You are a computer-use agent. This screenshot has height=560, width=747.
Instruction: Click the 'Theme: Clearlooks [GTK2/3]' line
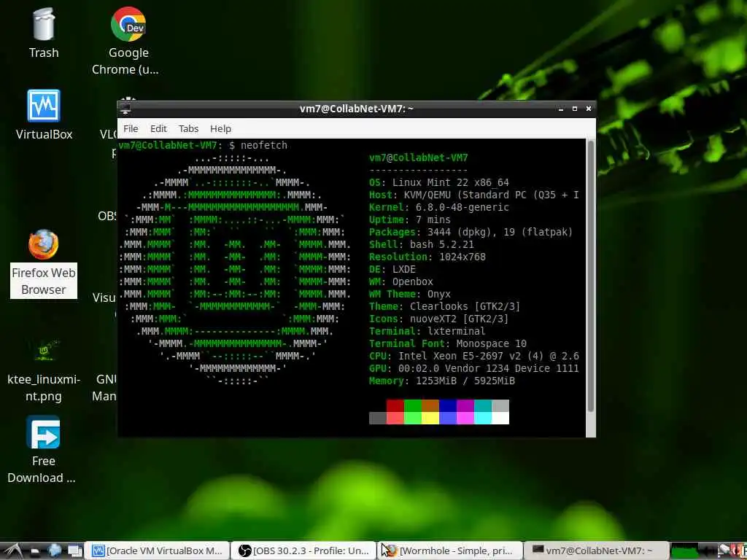pos(444,306)
